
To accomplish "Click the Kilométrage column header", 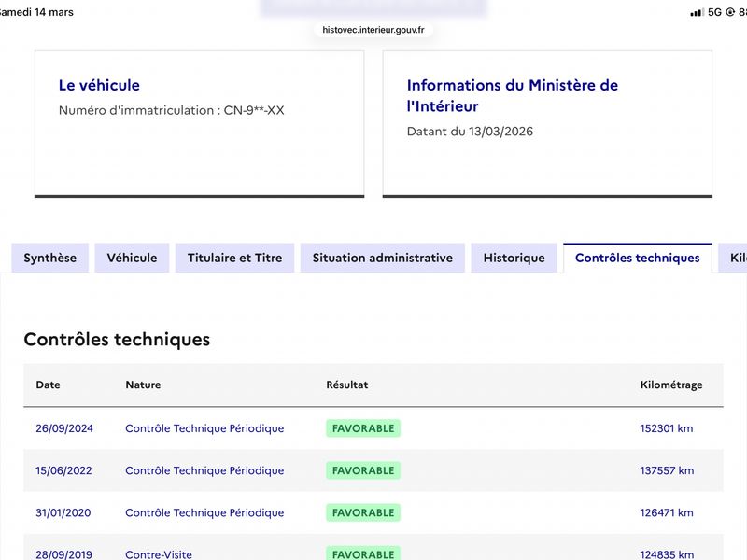I will pos(671,385).
